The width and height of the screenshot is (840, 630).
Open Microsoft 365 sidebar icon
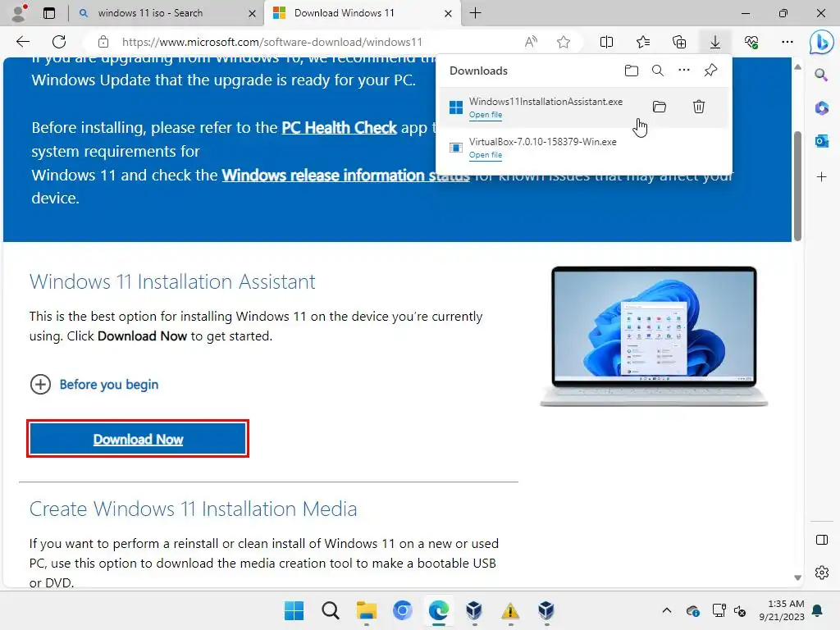pyautogui.click(x=821, y=108)
